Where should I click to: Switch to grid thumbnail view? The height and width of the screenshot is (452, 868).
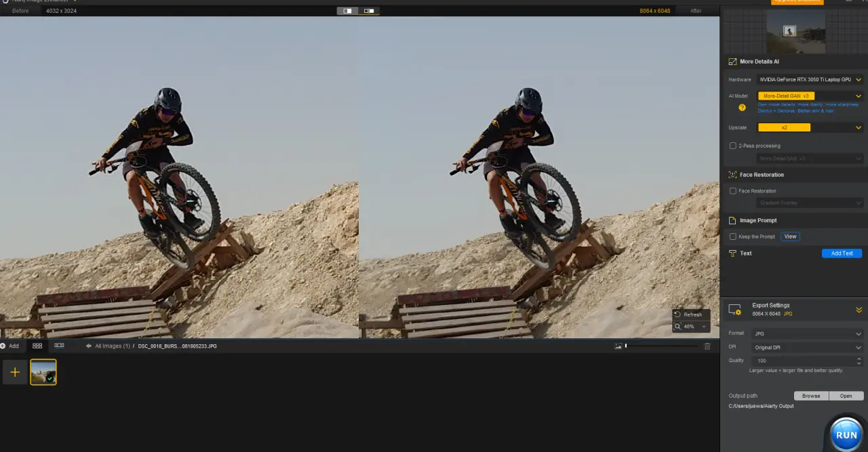coord(37,346)
